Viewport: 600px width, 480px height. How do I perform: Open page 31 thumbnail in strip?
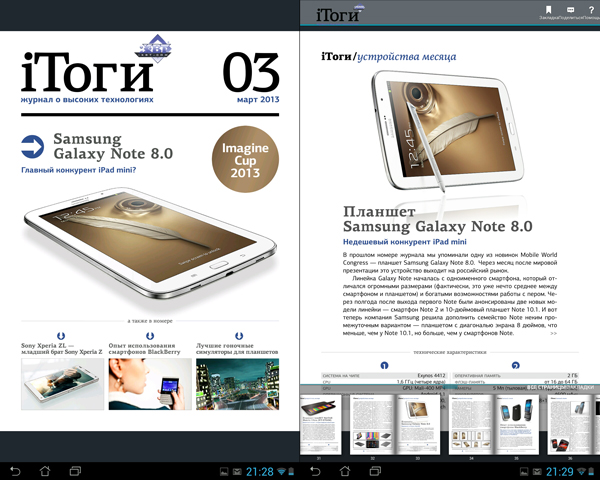321,424
